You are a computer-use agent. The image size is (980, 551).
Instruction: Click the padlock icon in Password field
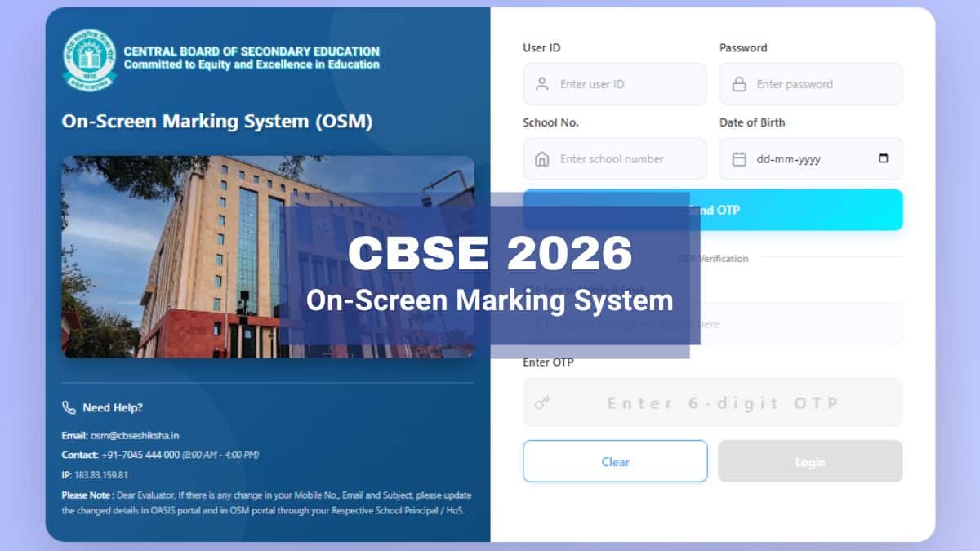point(737,84)
